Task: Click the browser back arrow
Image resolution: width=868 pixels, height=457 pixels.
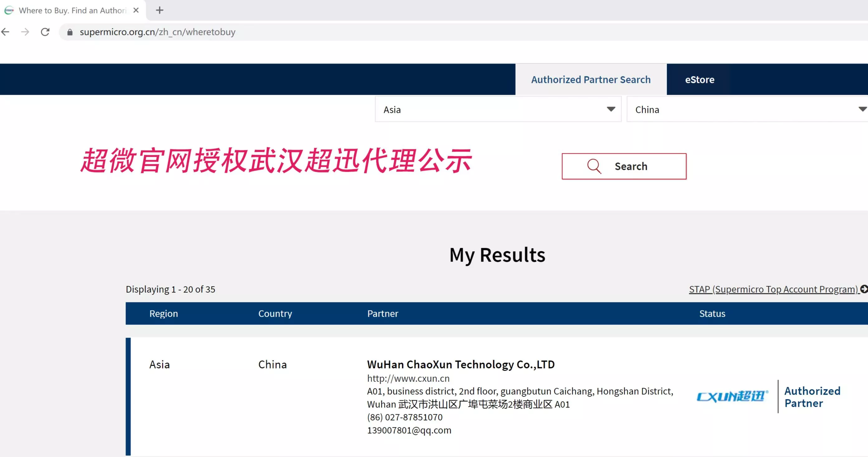Action: pos(5,32)
